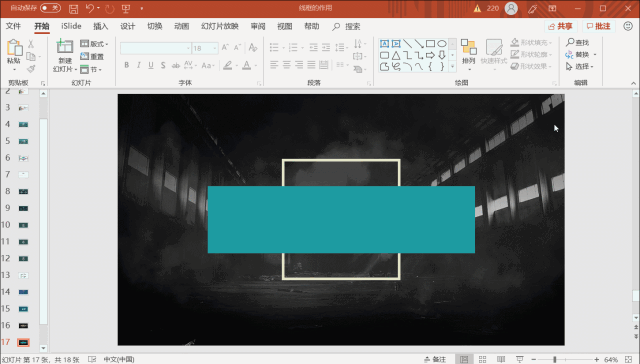Click 备注 notes button in status bar

tap(435, 360)
